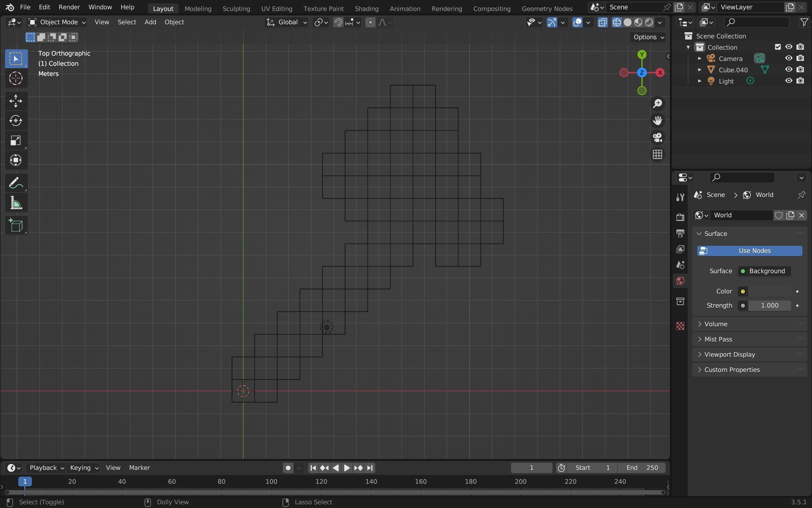Expand the Volume panel

coord(750,324)
